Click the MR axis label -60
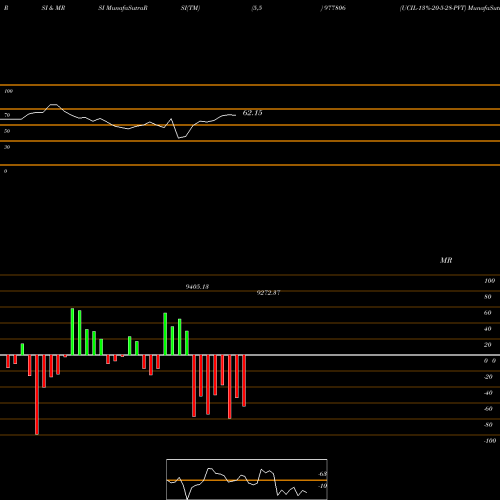 [x=488, y=409]
